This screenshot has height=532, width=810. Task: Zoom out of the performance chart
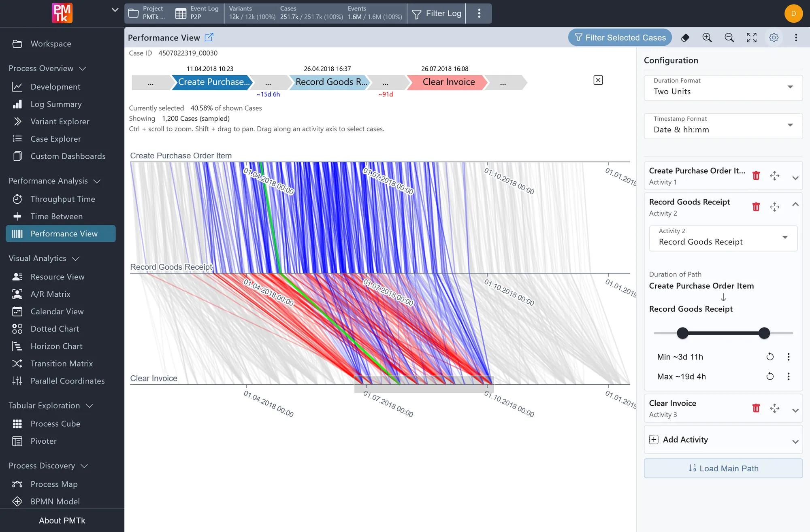pos(729,38)
